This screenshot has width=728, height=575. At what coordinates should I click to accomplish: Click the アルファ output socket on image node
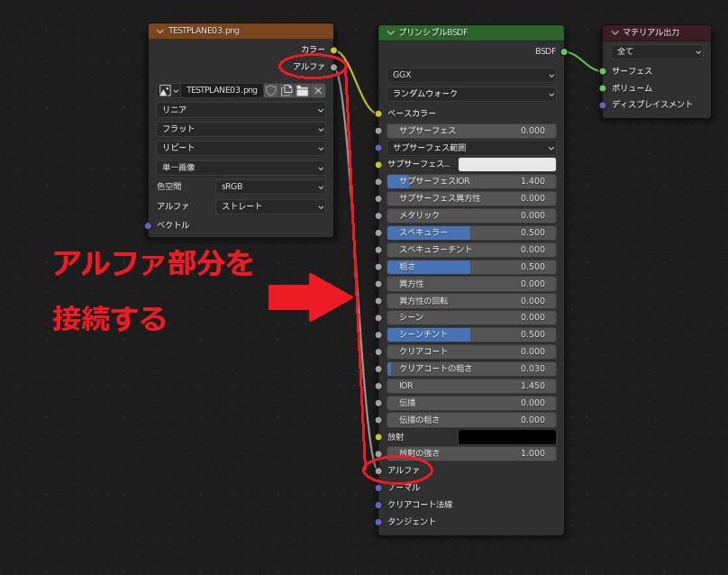click(334, 68)
